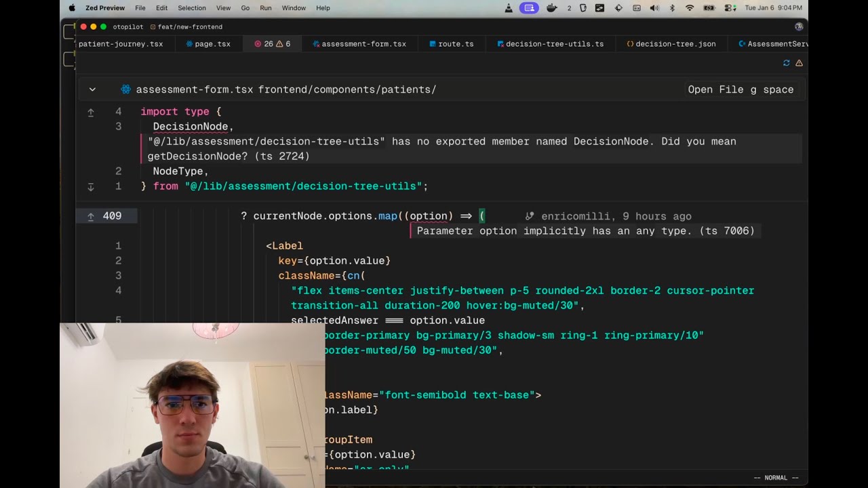Switch to the page.tsx tab
Screen dimensions: 868x488
tap(208, 44)
